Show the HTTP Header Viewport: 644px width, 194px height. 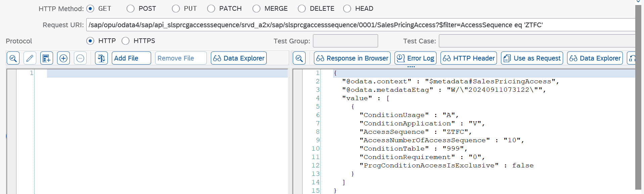pyautogui.click(x=469, y=58)
